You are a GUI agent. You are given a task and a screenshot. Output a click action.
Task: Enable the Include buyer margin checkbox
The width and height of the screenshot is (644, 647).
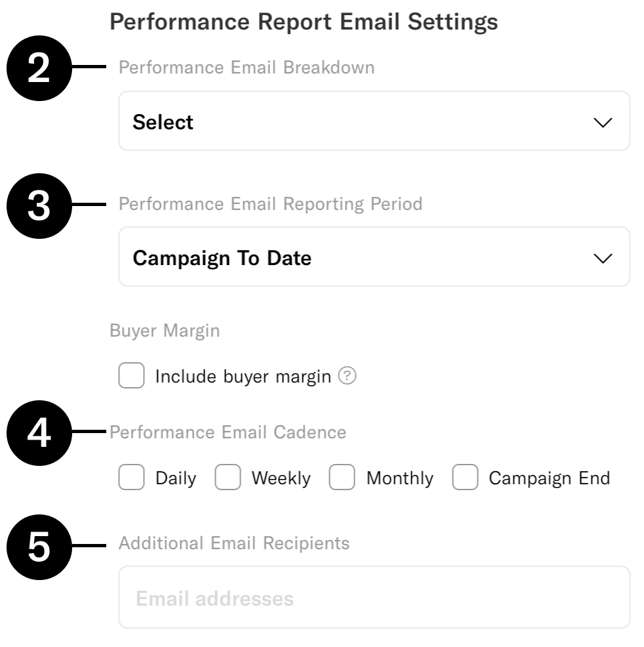pyautogui.click(x=131, y=377)
